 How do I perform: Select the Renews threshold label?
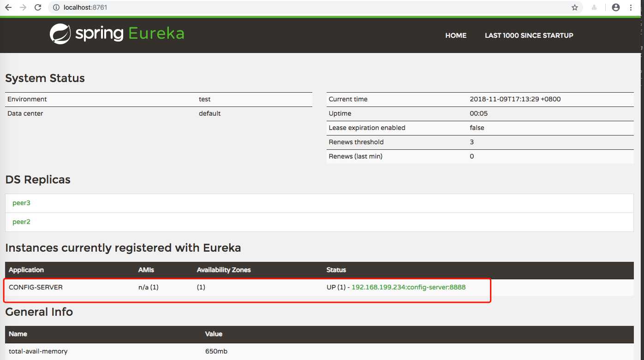point(356,142)
